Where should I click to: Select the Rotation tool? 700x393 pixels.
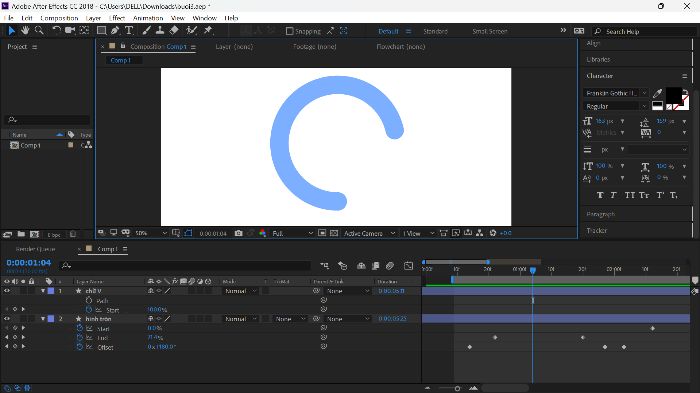click(x=56, y=30)
